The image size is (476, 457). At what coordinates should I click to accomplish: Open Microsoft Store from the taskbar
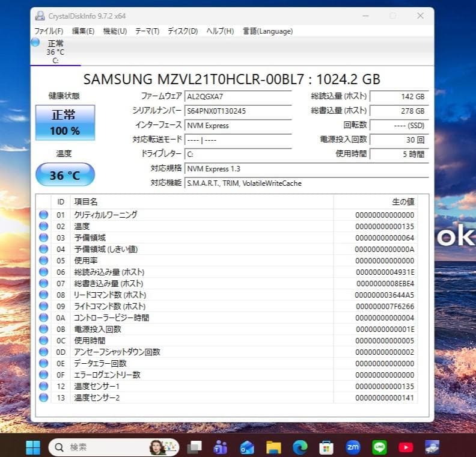coord(326,447)
